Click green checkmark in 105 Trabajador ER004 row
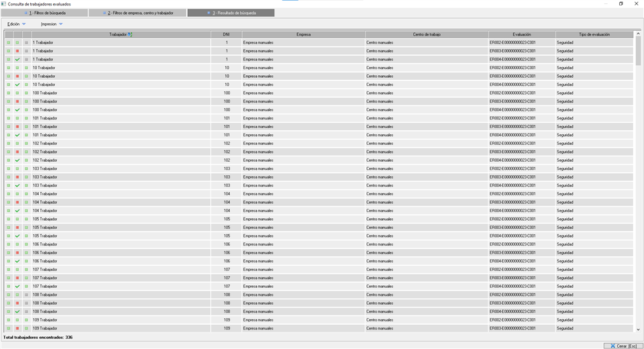Viewport: 644px width, 349px height. (x=17, y=236)
